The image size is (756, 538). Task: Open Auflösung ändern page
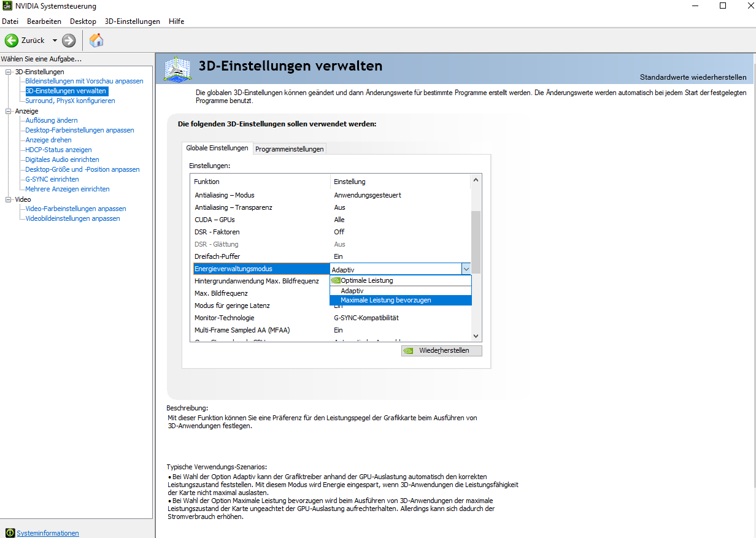coord(52,120)
